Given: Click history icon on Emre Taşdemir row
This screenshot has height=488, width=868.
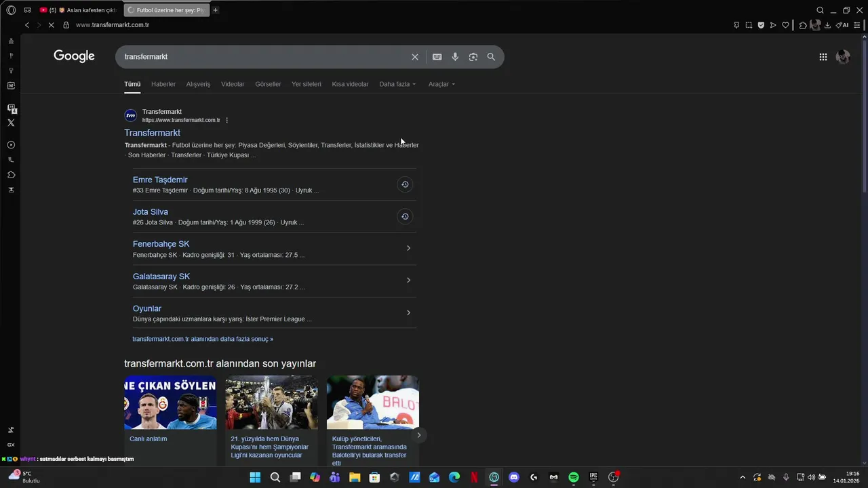Looking at the screenshot, I should tap(405, 184).
